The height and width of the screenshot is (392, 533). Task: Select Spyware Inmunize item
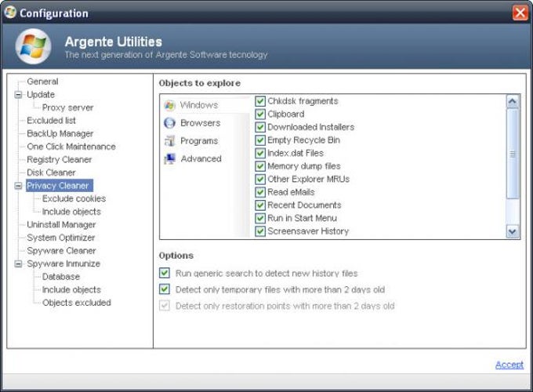63,264
